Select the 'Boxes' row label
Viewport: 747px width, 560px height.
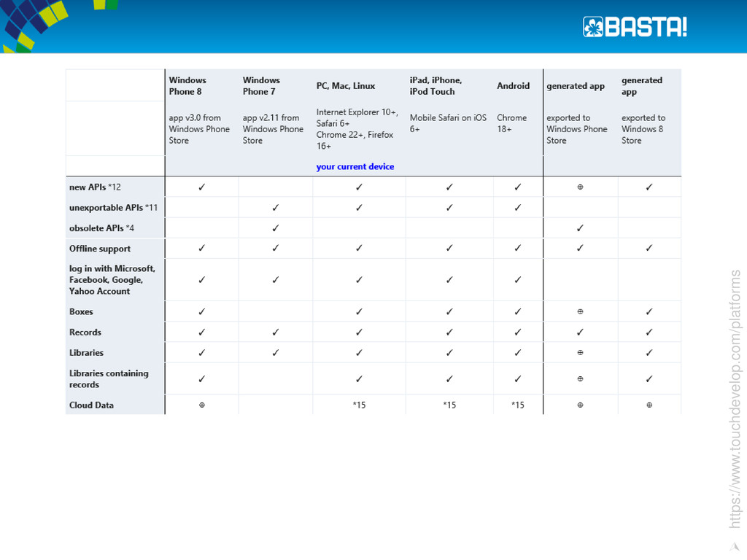81,312
